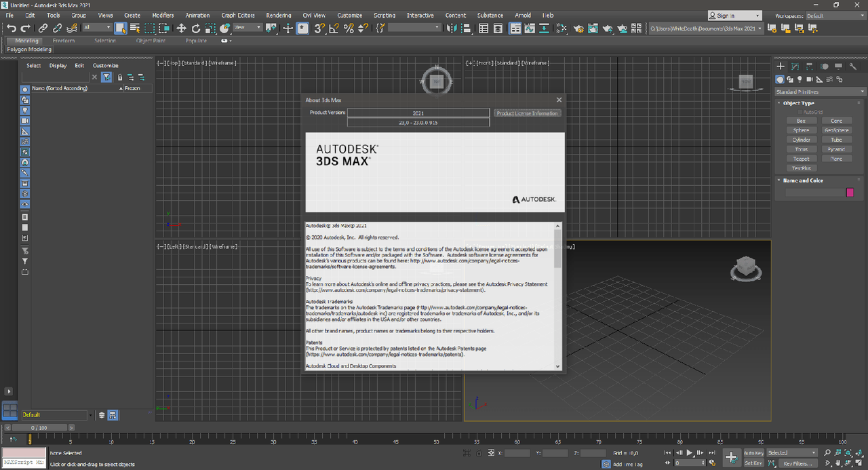The width and height of the screenshot is (868, 470).
Task: Open the Selected key filter dropdown
Action: click(792, 452)
